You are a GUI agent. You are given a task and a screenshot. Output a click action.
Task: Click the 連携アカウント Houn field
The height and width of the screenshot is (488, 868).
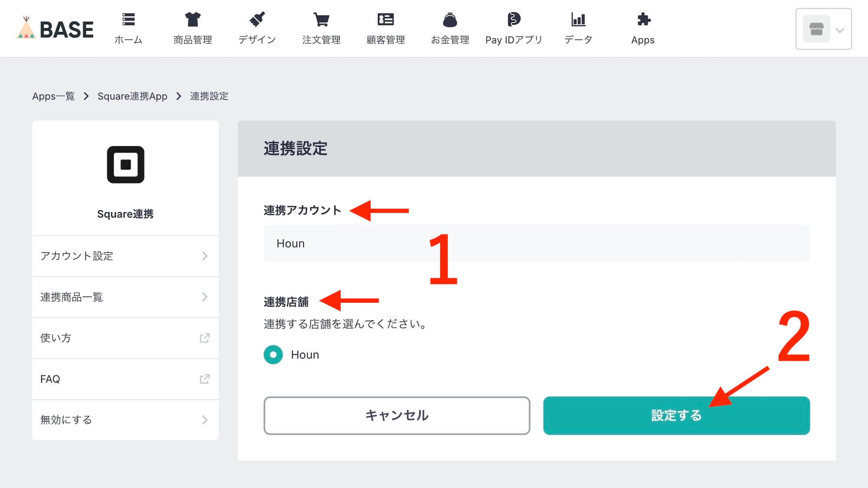point(536,243)
